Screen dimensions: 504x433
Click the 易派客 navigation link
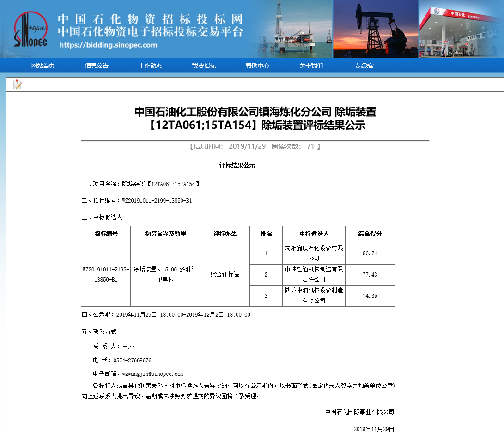[x=364, y=66]
